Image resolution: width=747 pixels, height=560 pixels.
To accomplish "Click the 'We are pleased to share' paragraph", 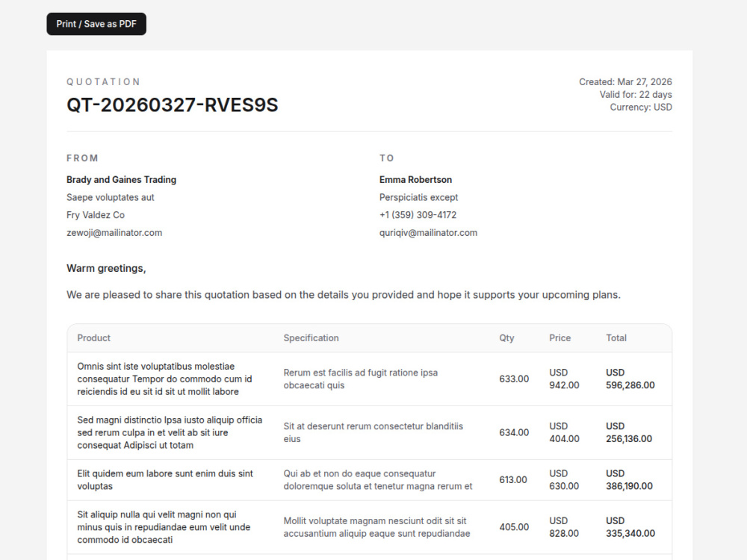I will [344, 295].
